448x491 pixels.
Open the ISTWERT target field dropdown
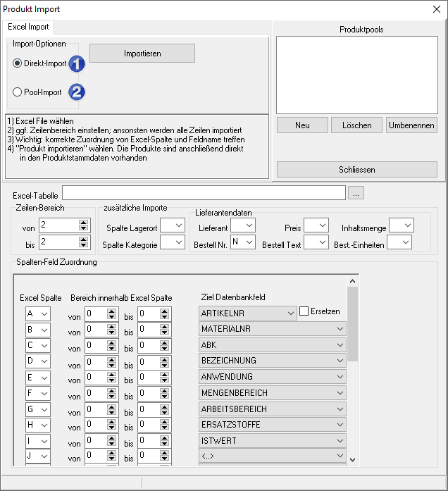273,441
